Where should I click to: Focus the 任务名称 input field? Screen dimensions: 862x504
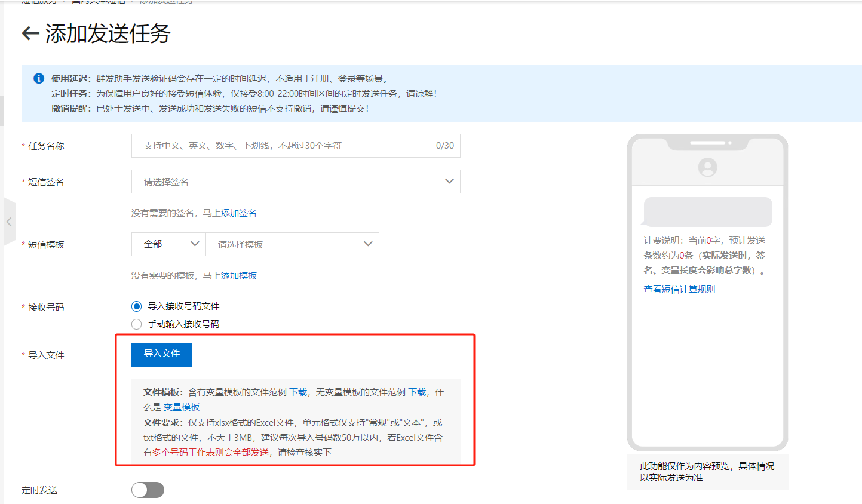(296, 146)
